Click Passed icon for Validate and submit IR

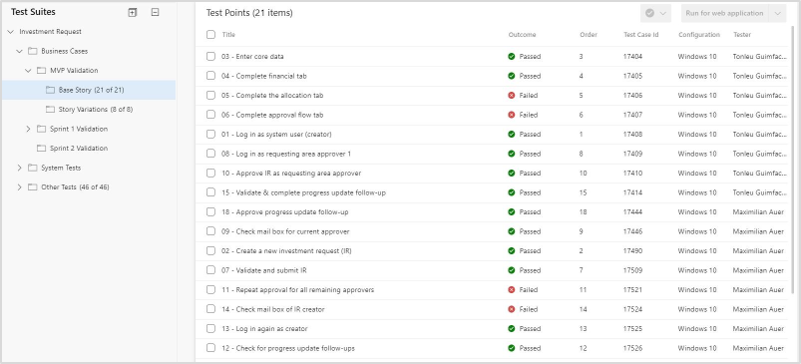(511, 270)
